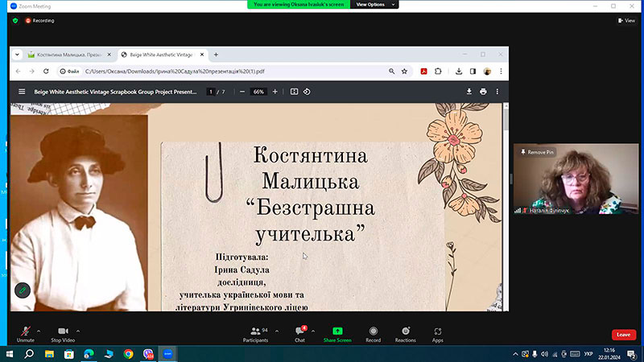The width and height of the screenshot is (644, 362).
Task: Click the Share Screen icon
Action: [x=337, y=334]
